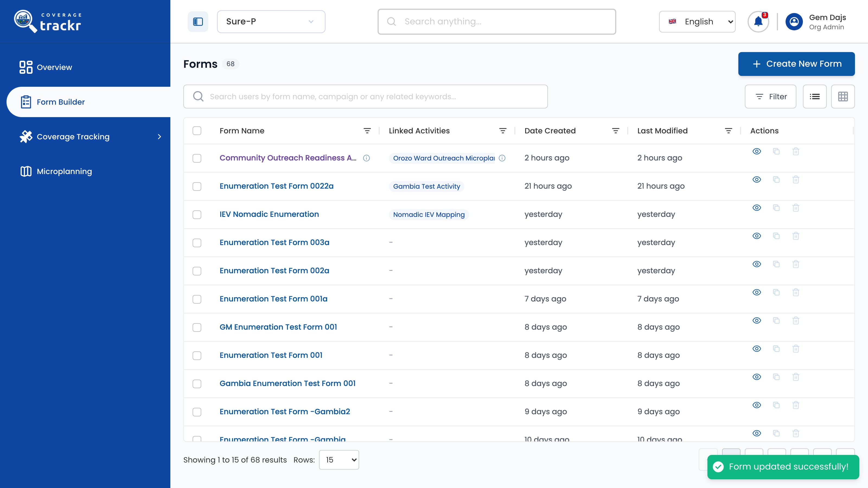Open the notifications bell
Screen dimensions: 868x488
pyautogui.click(x=758, y=22)
